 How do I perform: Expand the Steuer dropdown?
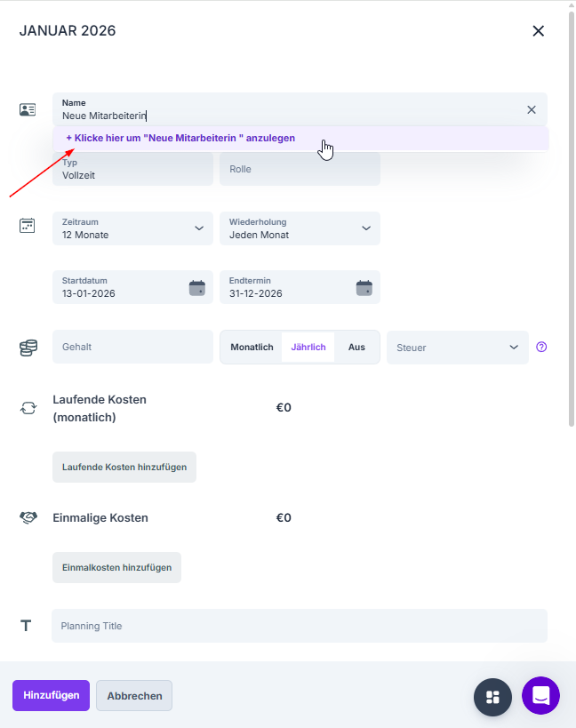pos(457,348)
